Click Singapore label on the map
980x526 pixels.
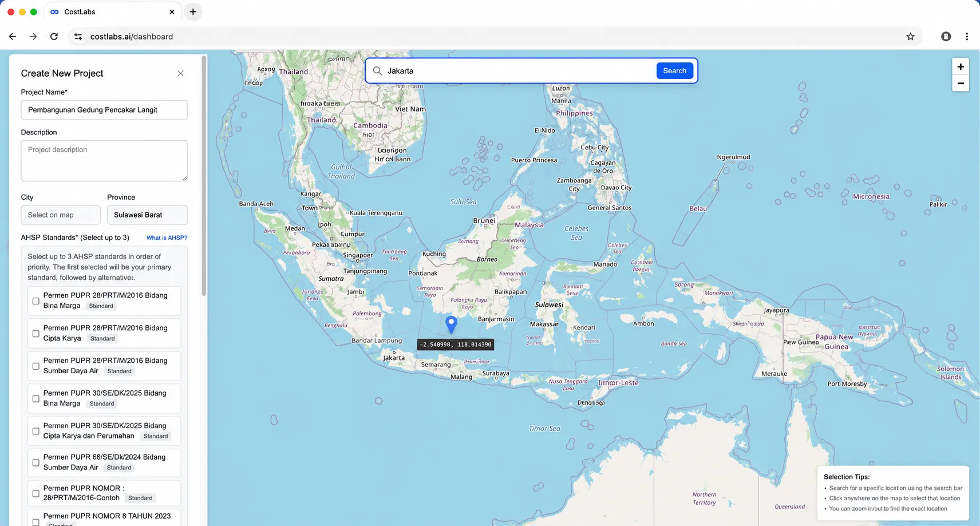pyautogui.click(x=358, y=255)
